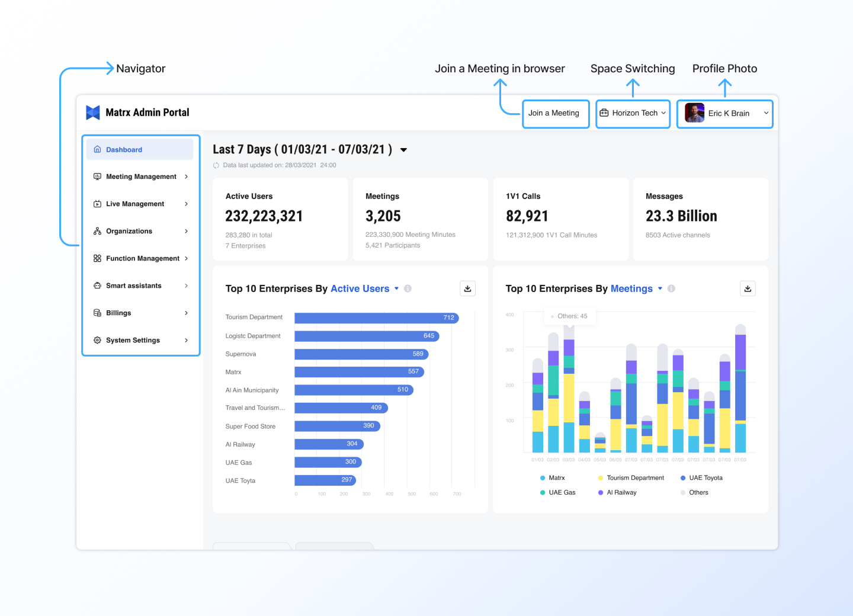Click Eric K Brain profile photo
853x616 pixels.
tap(694, 113)
